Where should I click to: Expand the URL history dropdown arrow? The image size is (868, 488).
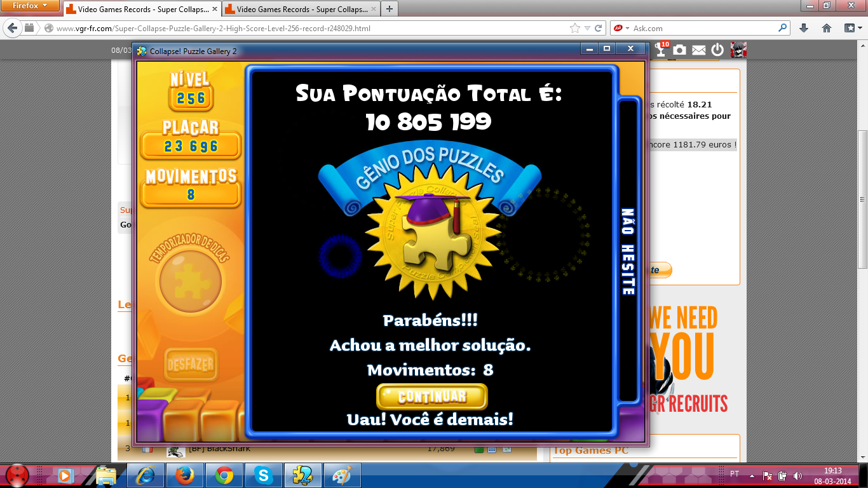coord(588,29)
